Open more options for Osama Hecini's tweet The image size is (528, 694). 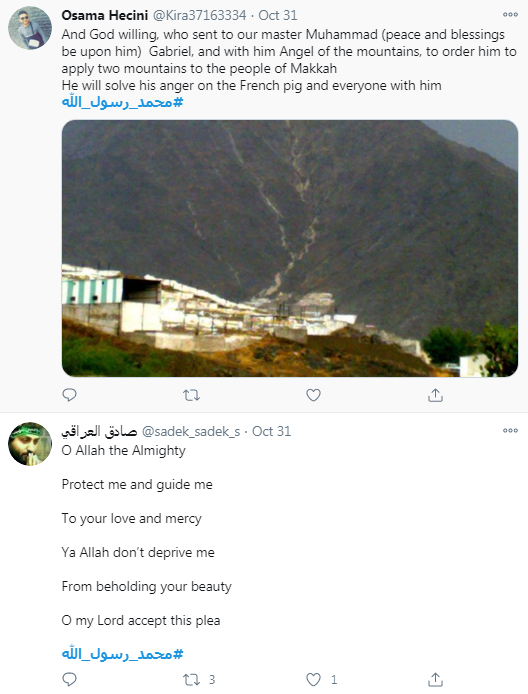pos(510,15)
